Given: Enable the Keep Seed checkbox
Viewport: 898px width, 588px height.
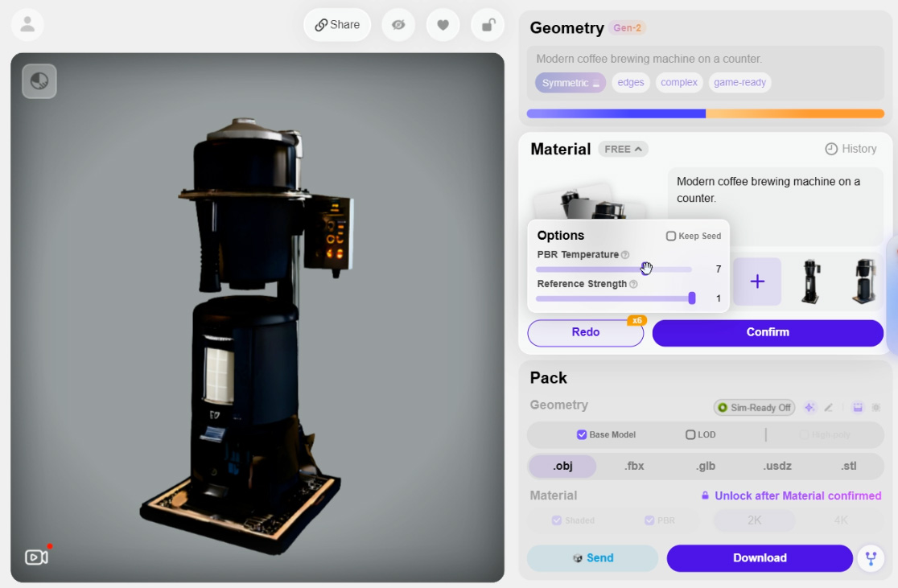Looking at the screenshot, I should [x=671, y=236].
